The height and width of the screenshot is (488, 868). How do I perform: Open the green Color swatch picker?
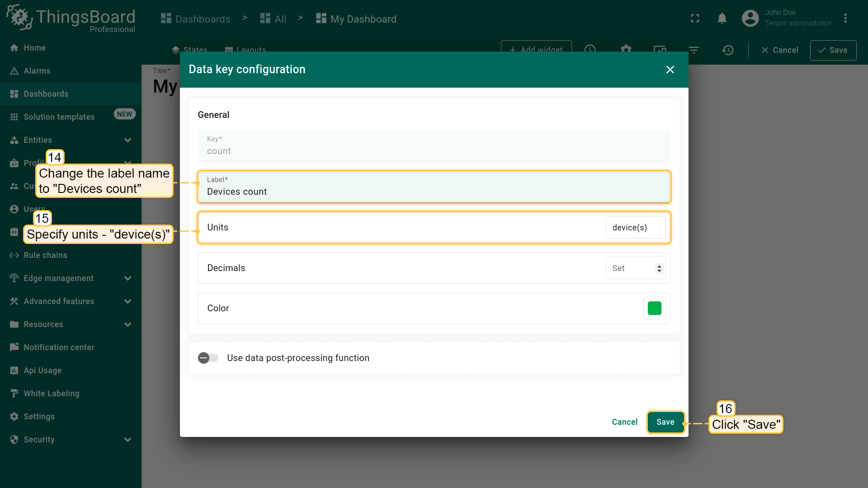654,308
